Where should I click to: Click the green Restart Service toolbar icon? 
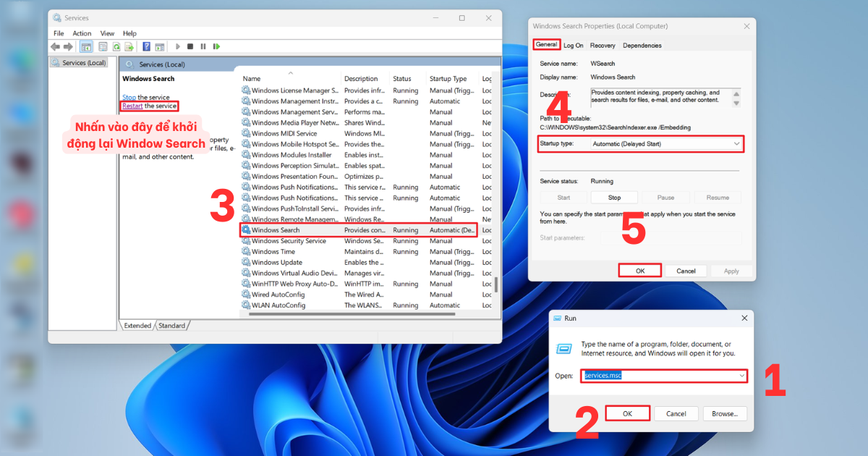(x=216, y=46)
